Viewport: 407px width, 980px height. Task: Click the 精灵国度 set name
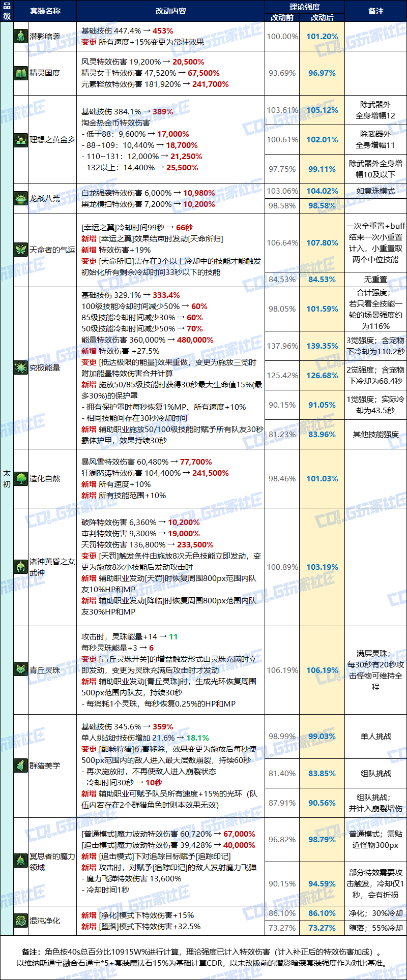pos(45,73)
